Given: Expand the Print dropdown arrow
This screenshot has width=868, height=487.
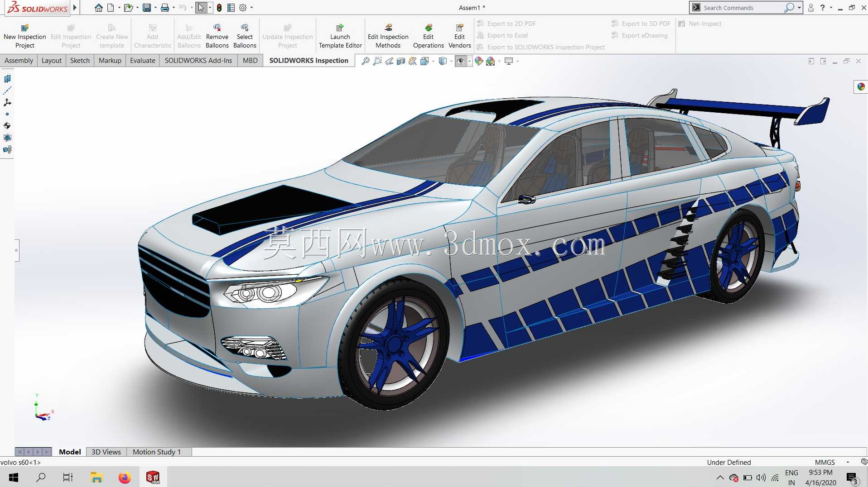Looking at the screenshot, I should coord(174,8).
